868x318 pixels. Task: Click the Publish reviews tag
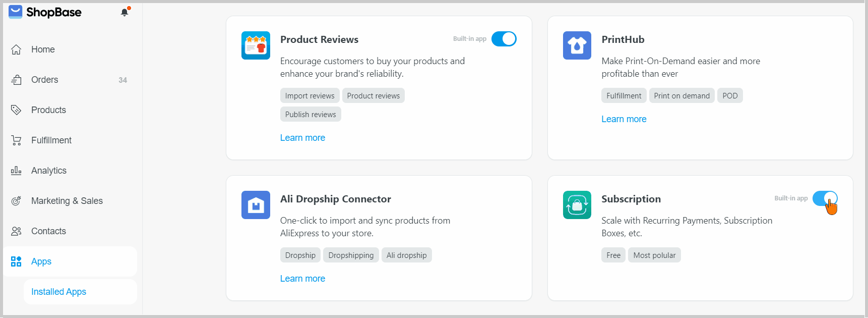pyautogui.click(x=311, y=115)
